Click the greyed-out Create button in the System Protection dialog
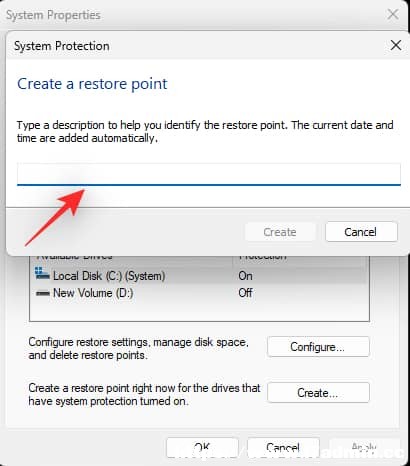The height and width of the screenshot is (466, 410). [x=280, y=232]
